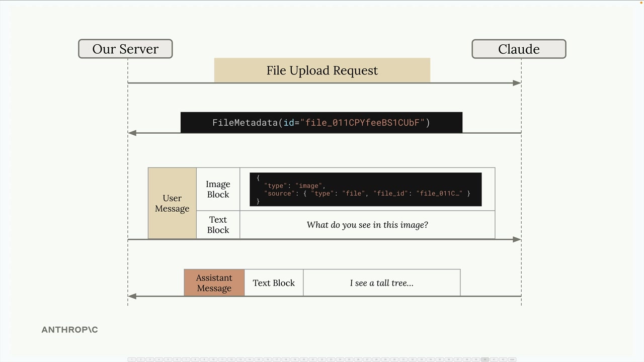Click the FileMetadata response code block
This screenshot has height=362, width=644.
coord(321,123)
